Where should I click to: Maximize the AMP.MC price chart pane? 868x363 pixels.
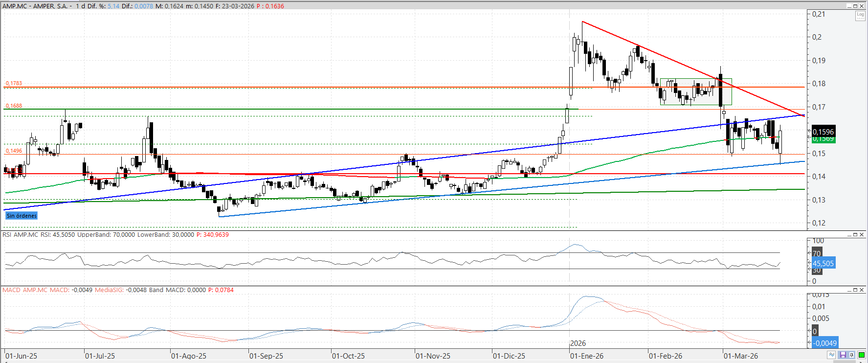click(x=855, y=6)
